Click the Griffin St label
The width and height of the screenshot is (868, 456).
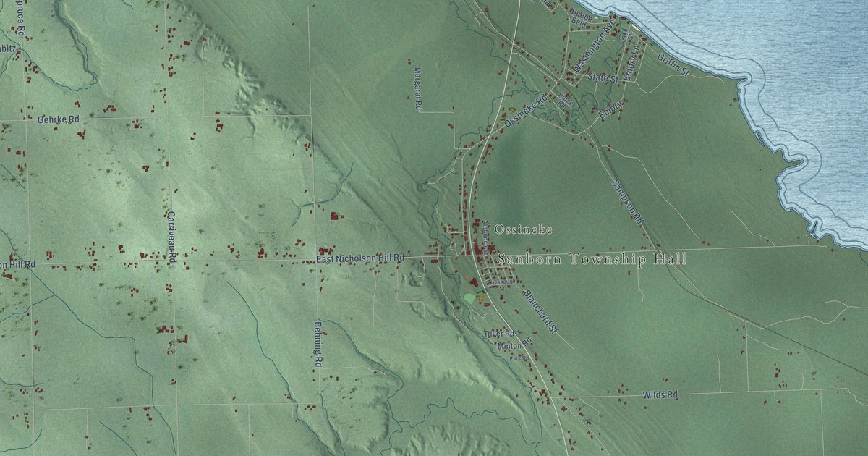click(673, 64)
